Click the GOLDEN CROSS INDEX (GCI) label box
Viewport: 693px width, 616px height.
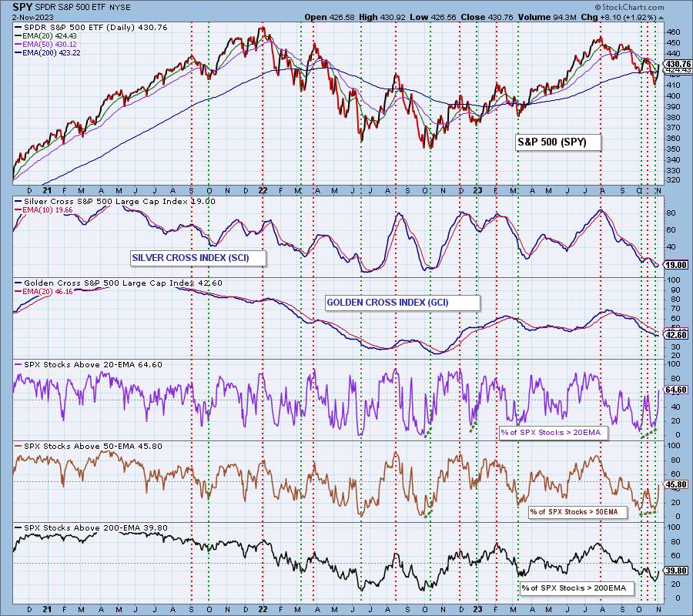click(402, 303)
